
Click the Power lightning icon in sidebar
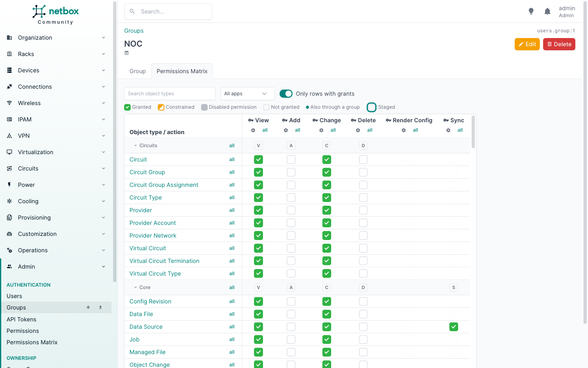click(x=9, y=185)
